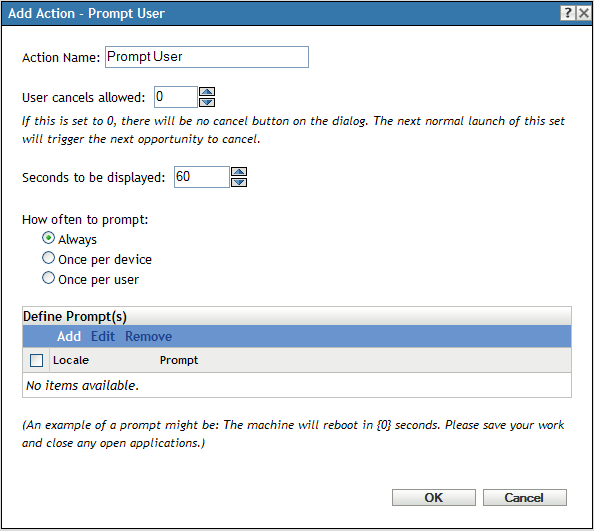The height and width of the screenshot is (531, 594).
Task: Click the User cancels allowed number field
Action: (176, 97)
